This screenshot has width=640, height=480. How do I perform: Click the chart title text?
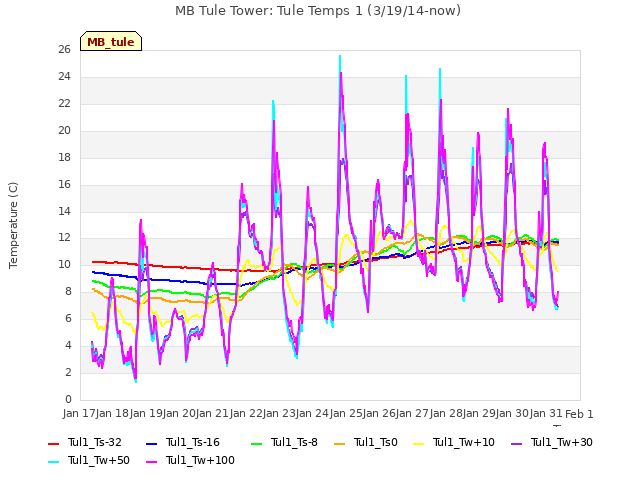(x=318, y=11)
